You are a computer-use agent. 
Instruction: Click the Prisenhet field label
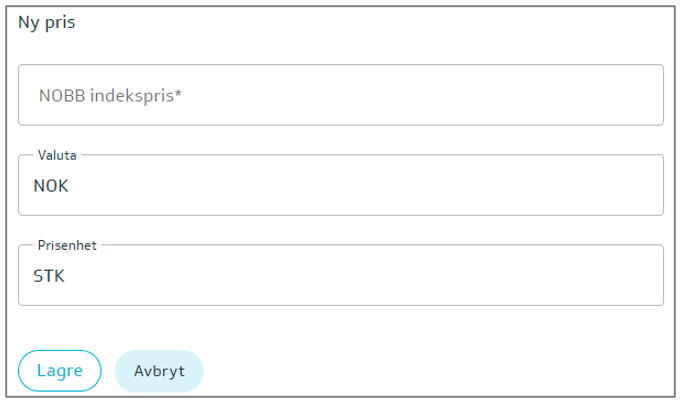[x=67, y=245]
